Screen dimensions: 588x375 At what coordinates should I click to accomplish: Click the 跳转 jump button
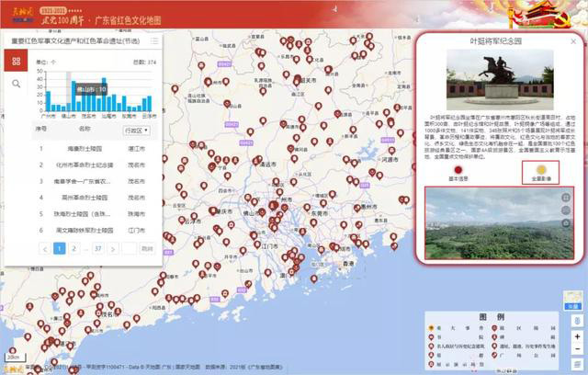tap(147, 248)
